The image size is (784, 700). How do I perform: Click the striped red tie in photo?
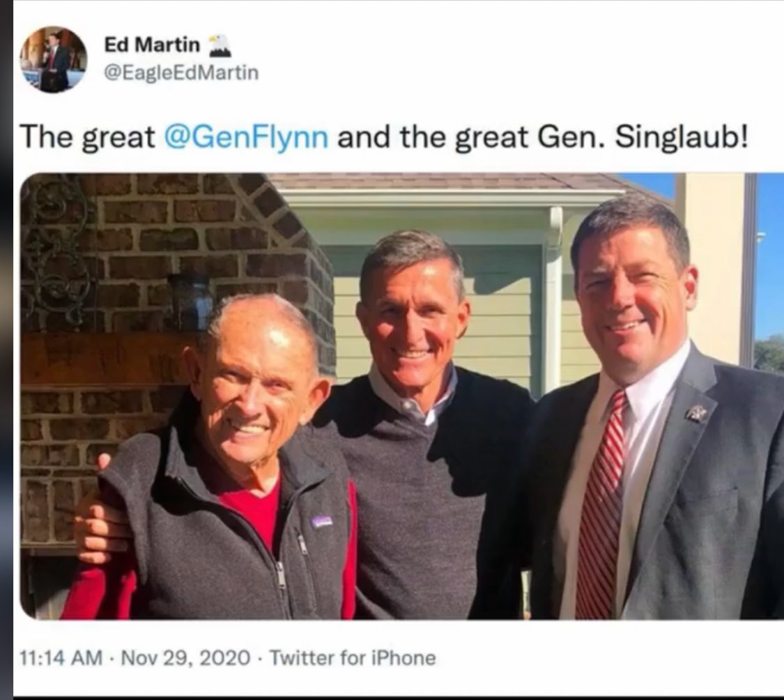click(602, 505)
